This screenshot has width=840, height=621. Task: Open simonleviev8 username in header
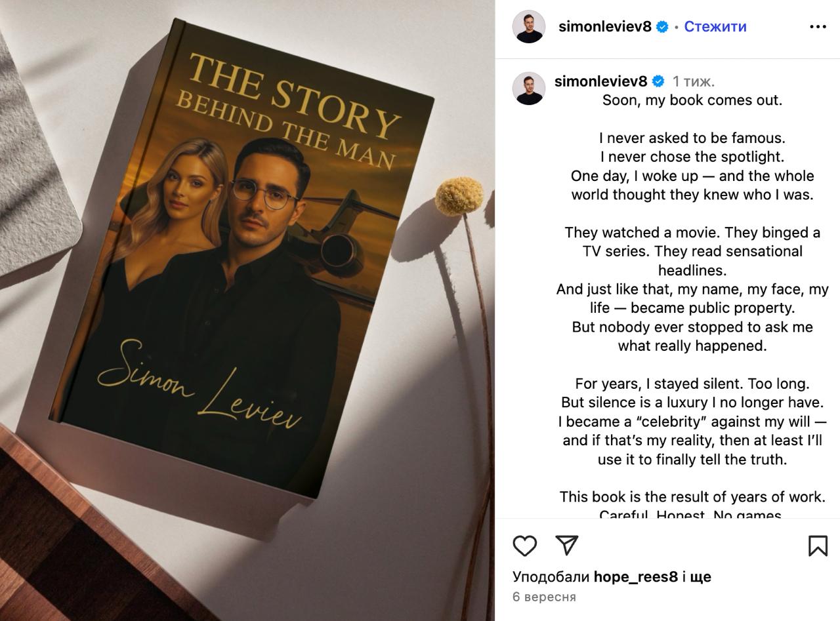point(605,27)
